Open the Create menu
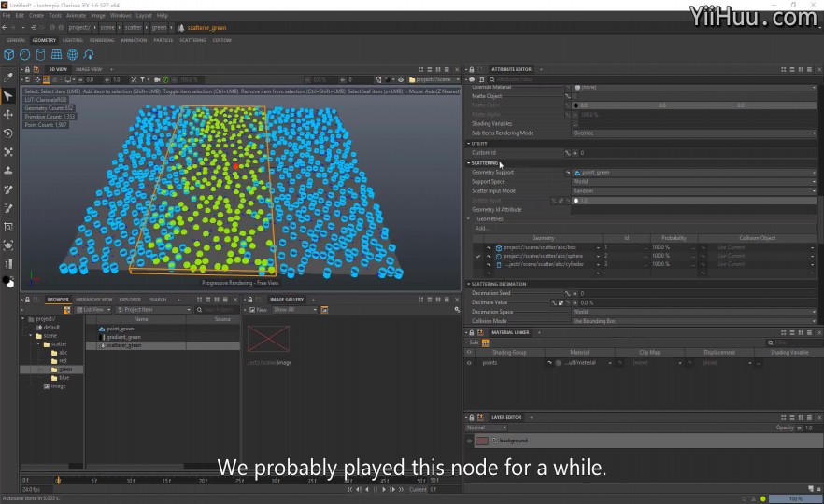 click(36, 15)
